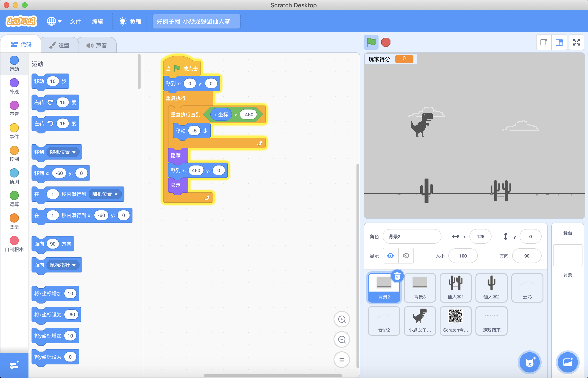Edit the sprite direction field 90

coord(527,256)
